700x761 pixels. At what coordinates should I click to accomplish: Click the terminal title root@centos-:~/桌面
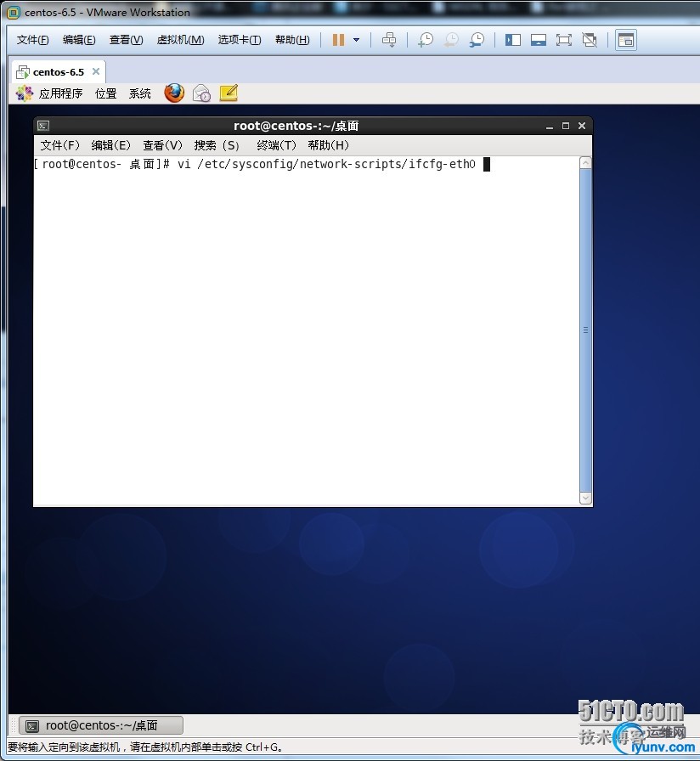point(296,127)
